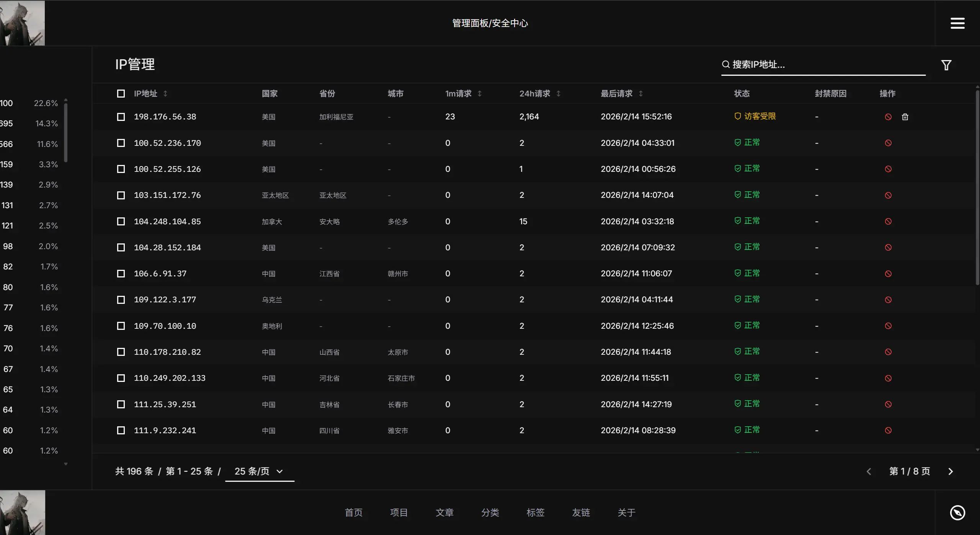The width and height of the screenshot is (980, 535).
Task: Open the hamburger menu icon
Action: (957, 23)
